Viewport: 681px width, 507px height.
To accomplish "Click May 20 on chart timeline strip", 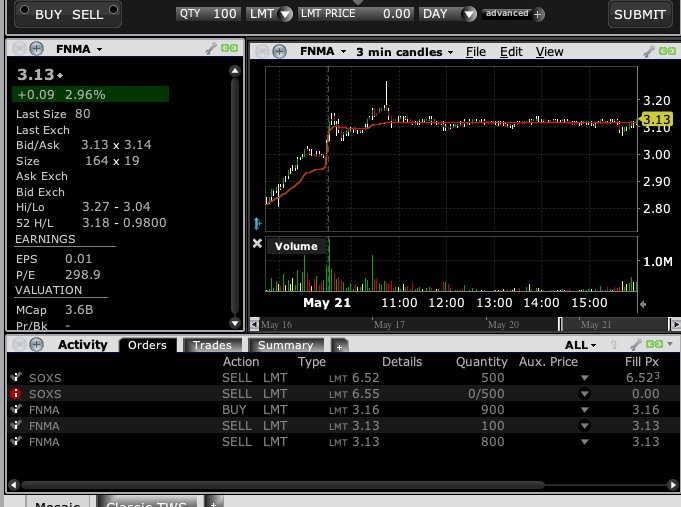I will click(x=503, y=325).
